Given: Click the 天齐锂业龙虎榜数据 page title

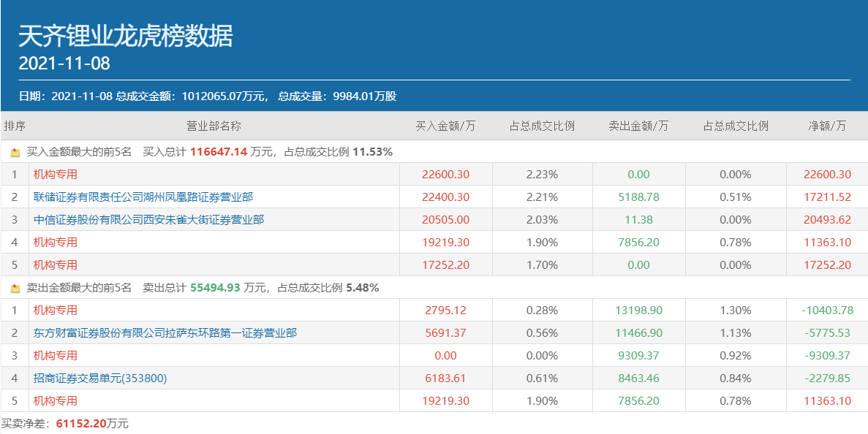Looking at the screenshot, I should 126,36.
